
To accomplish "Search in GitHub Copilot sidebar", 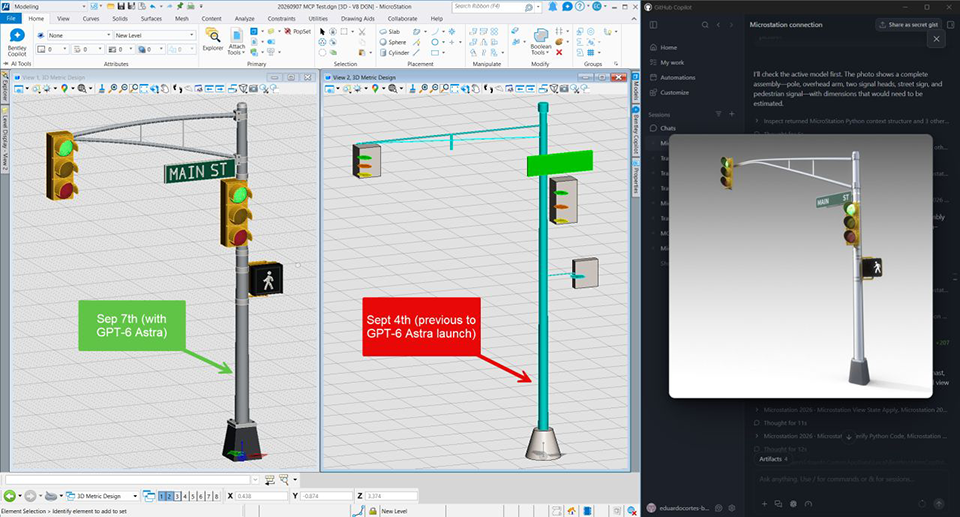I will tap(705, 25).
